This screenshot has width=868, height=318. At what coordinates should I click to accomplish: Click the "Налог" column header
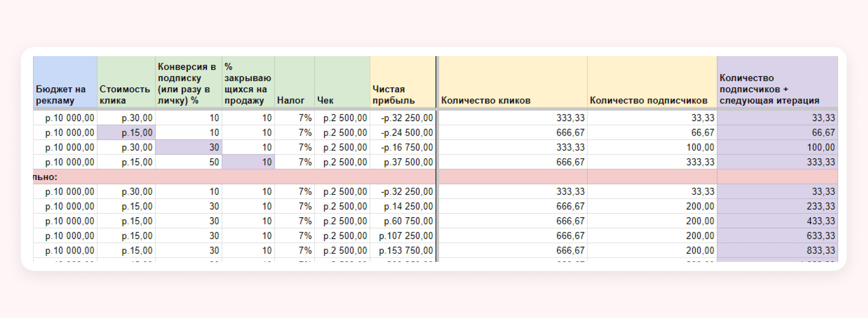coord(294,82)
